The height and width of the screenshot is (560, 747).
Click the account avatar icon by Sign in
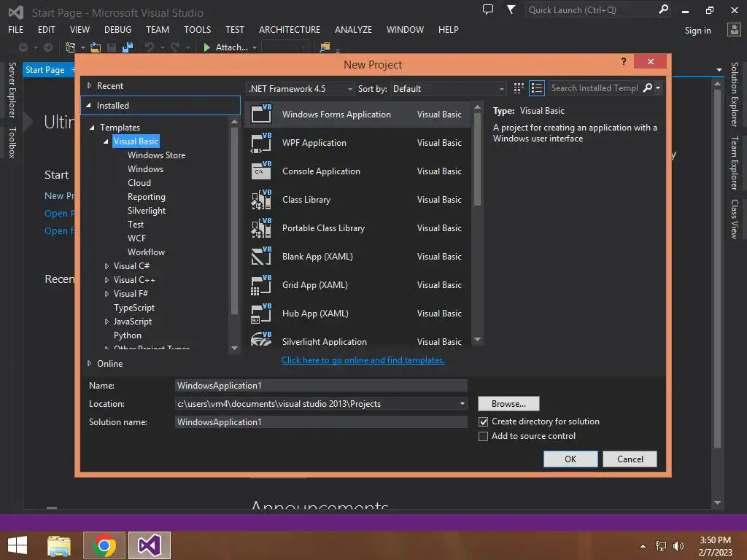(x=734, y=30)
